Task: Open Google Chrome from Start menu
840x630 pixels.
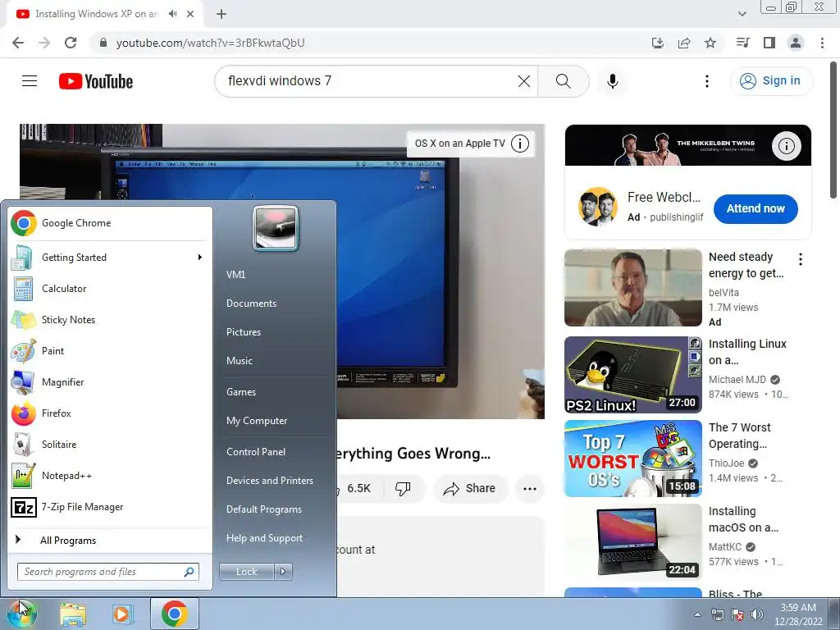Action: pos(111,223)
